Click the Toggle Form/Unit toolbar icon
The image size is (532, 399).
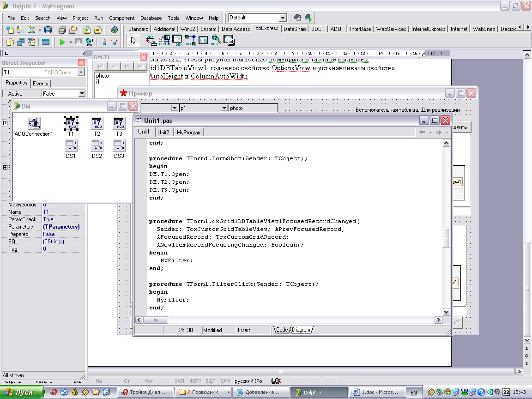tap(31, 42)
